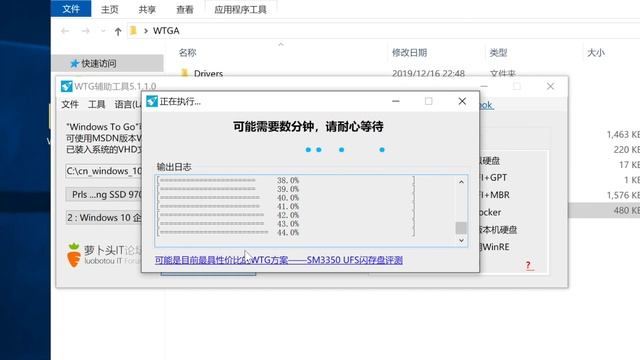
Task: Sort by 大小 column header
Action: coord(596,53)
